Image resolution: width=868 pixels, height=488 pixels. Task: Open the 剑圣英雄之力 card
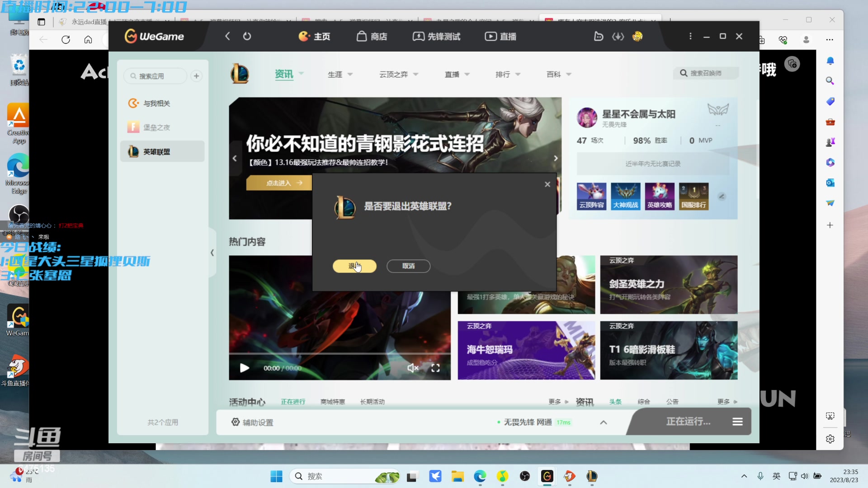pos(669,285)
